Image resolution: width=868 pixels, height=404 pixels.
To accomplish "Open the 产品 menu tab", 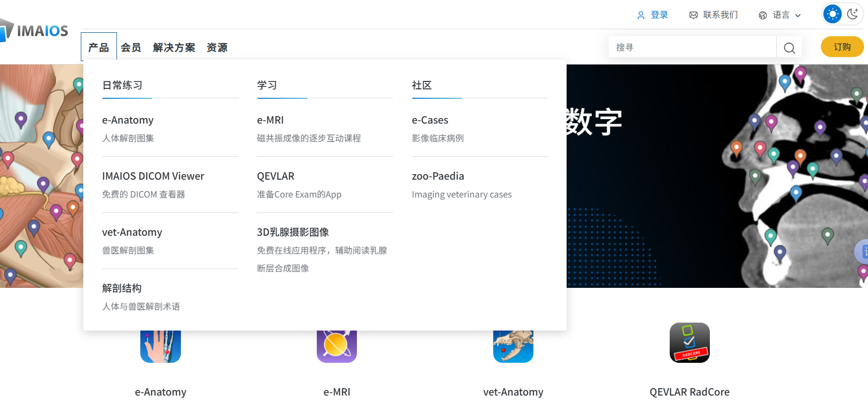I will 99,48.
